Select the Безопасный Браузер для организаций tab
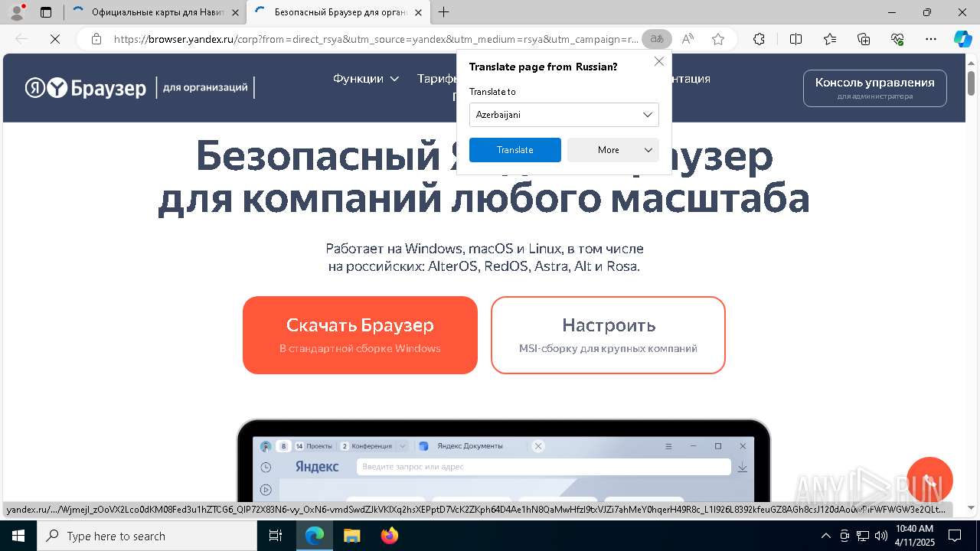The height and width of the screenshot is (551, 980). point(337,12)
